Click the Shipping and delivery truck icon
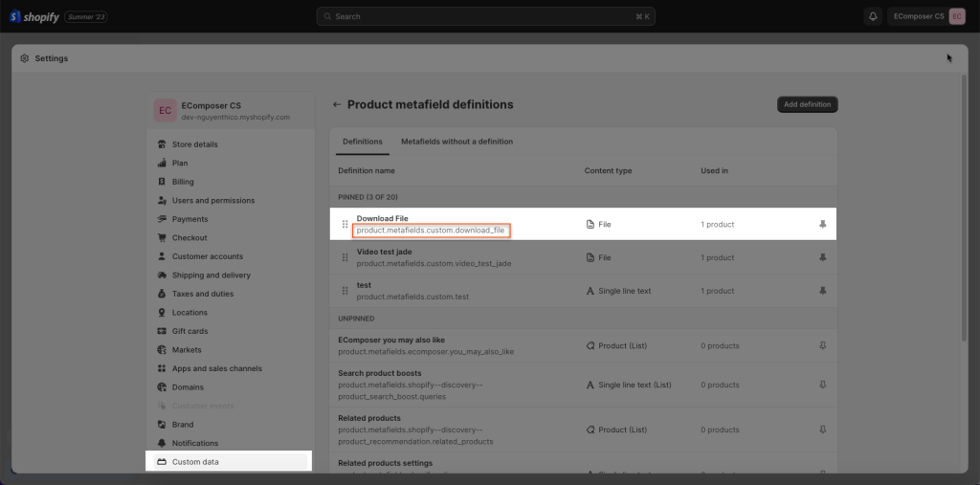This screenshot has height=485, width=980. (162, 275)
